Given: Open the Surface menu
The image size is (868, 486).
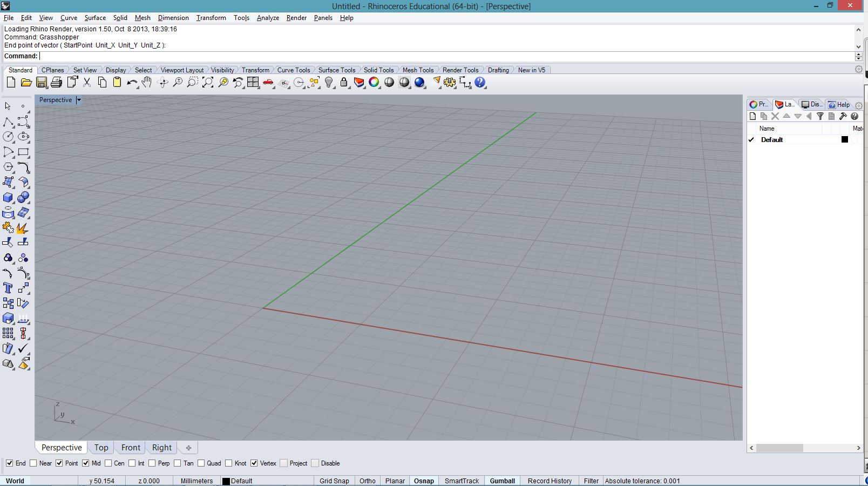Looking at the screenshot, I should tap(95, 18).
